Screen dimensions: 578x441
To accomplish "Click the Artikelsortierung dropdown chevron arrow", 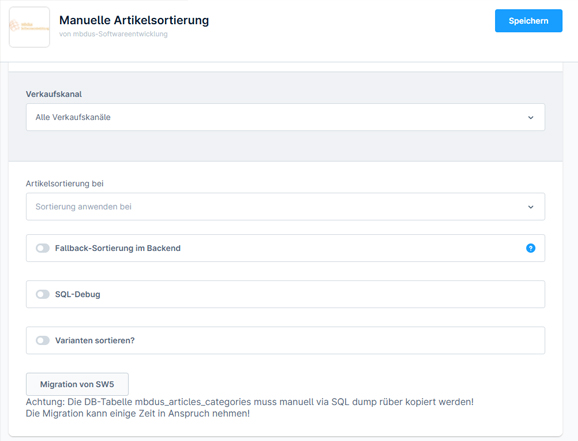I will pos(530,207).
